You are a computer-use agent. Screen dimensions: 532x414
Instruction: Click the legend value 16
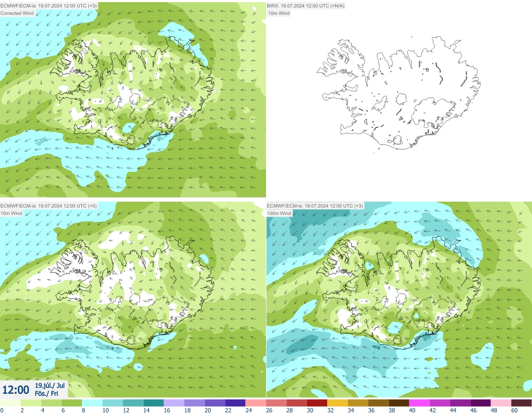pyautogui.click(x=167, y=410)
